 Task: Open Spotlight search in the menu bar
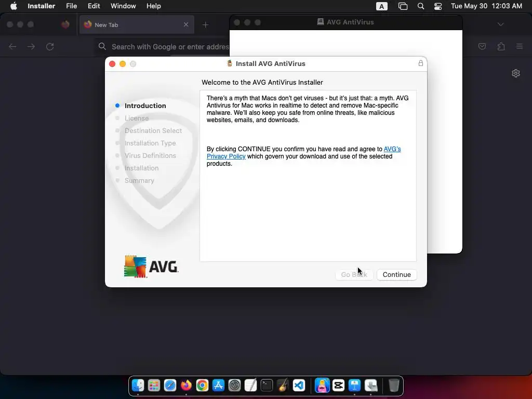[421, 6]
